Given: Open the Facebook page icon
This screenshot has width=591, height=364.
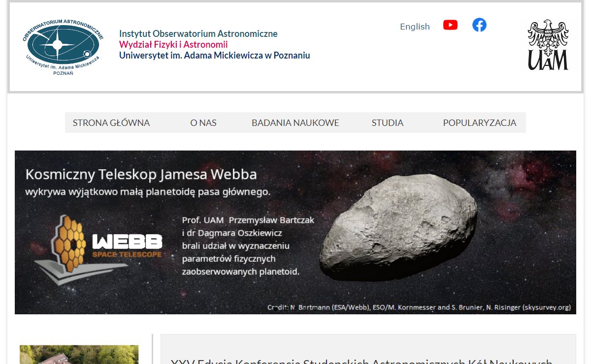Looking at the screenshot, I should (479, 25).
